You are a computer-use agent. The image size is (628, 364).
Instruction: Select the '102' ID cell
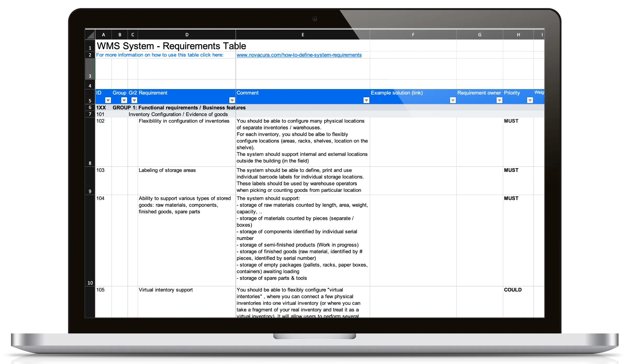point(104,142)
